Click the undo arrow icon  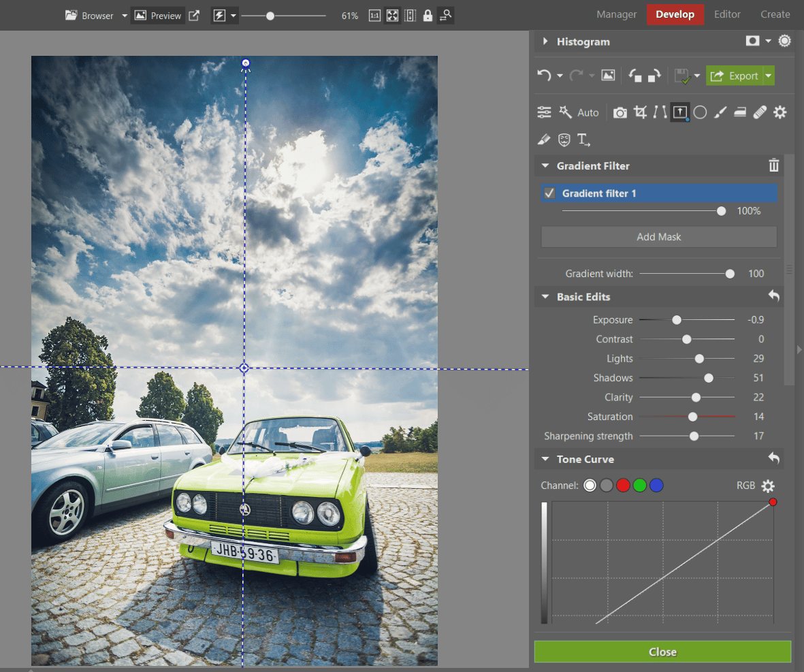coord(544,76)
